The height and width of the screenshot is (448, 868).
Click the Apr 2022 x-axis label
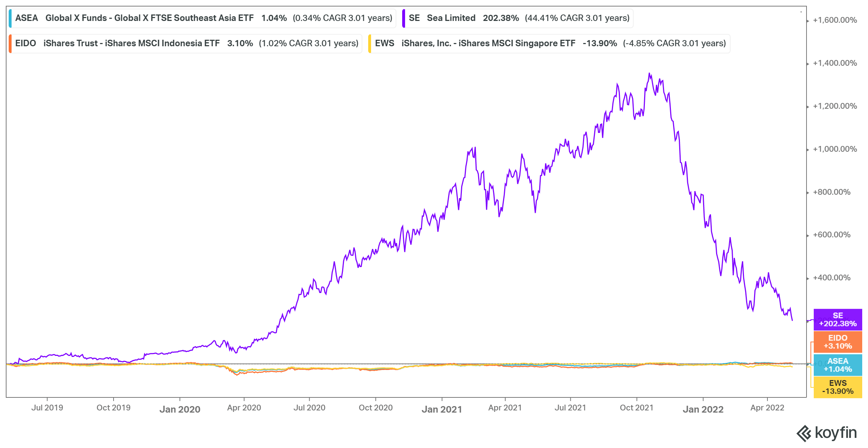(x=767, y=408)
